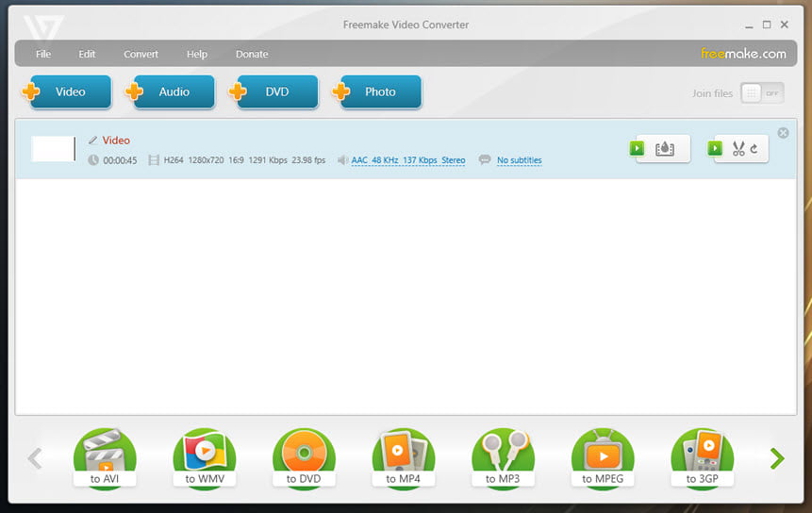This screenshot has height=513, width=812.
Task: Click the film strip video info icon
Action: [x=154, y=160]
